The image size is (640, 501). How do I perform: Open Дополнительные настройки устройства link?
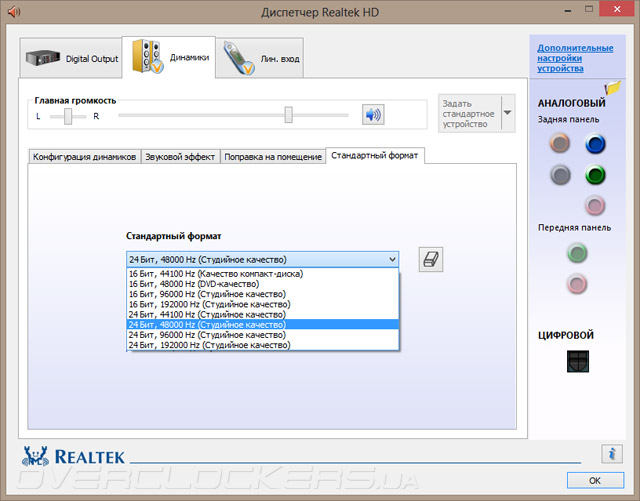[575, 58]
